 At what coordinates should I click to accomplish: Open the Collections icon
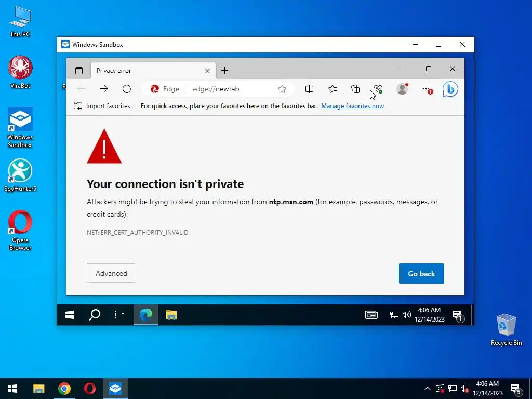pyautogui.click(x=355, y=89)
